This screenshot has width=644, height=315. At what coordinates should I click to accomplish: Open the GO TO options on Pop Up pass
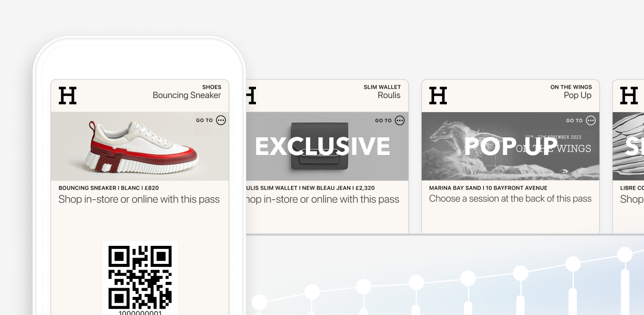tap(591, 120)
